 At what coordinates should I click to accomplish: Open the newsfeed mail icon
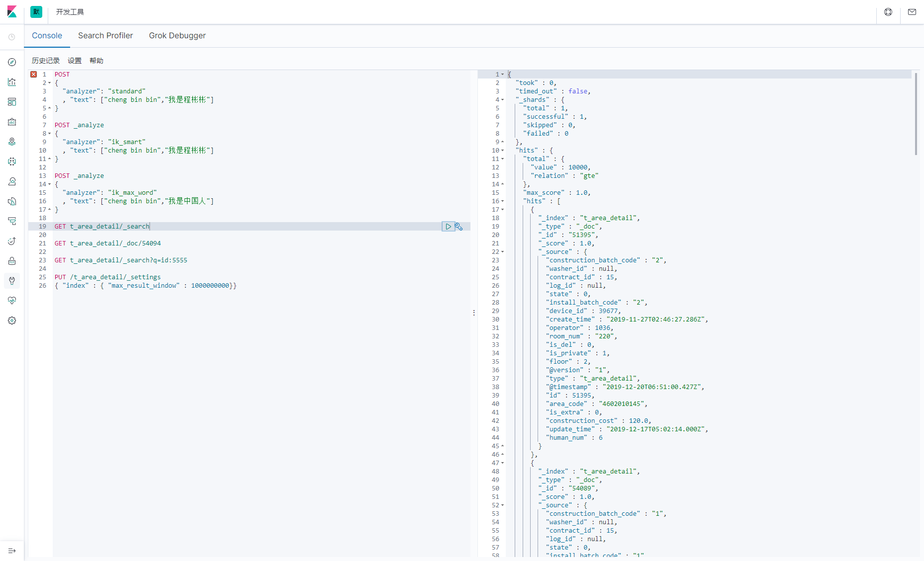tap(912, 12)
